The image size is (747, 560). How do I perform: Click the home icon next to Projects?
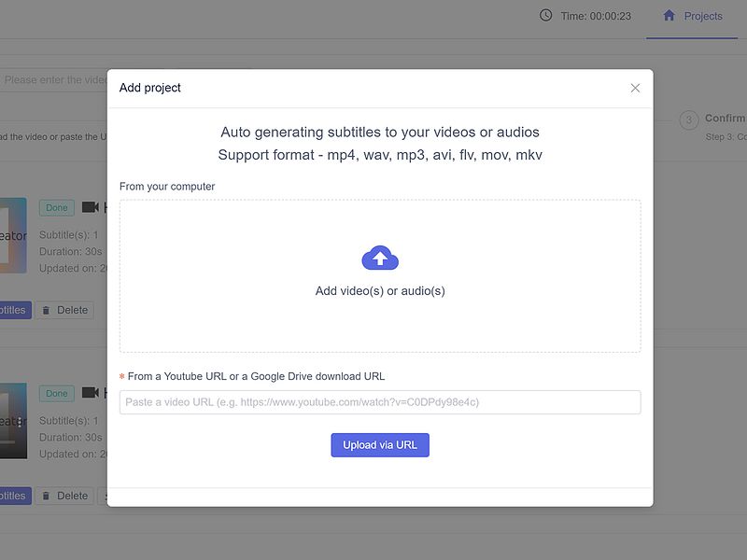click(x=669, y=16)
